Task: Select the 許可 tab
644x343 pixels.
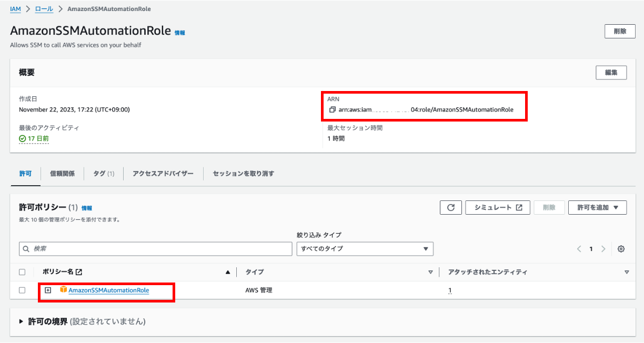Action: (x=26, y=174)
